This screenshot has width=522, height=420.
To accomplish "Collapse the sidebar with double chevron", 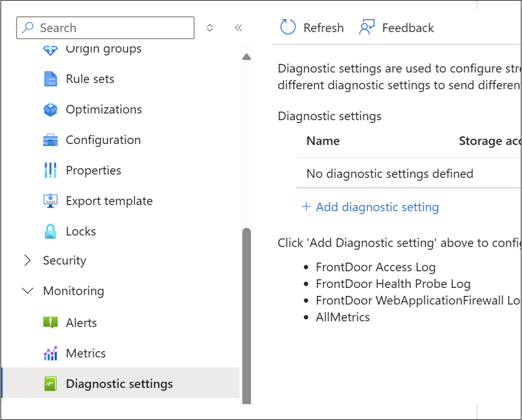I will tap(238, 28).
